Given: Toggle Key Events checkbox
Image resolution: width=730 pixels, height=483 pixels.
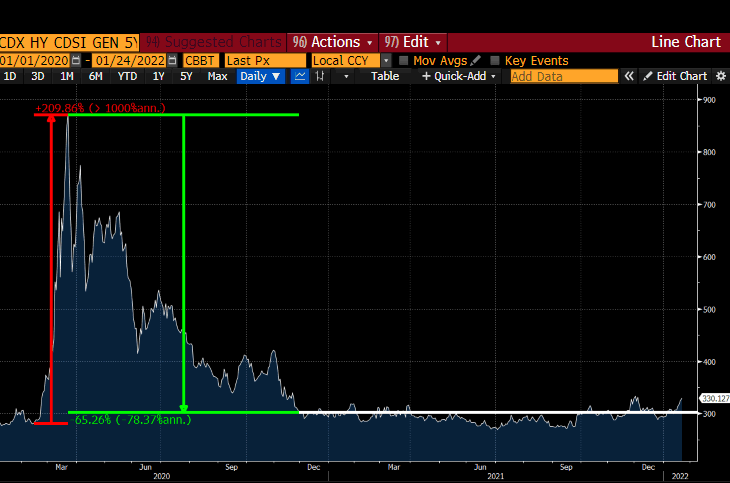Looking at the screenshot, I should pos(495,61).
